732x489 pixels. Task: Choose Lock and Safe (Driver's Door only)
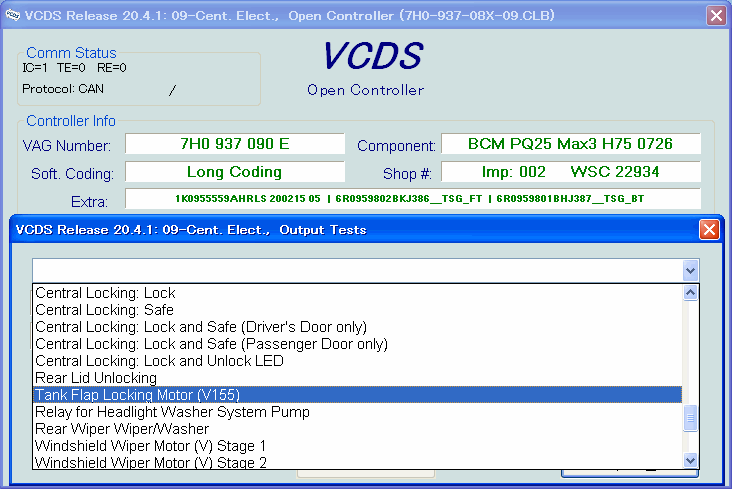coord(358,327)
